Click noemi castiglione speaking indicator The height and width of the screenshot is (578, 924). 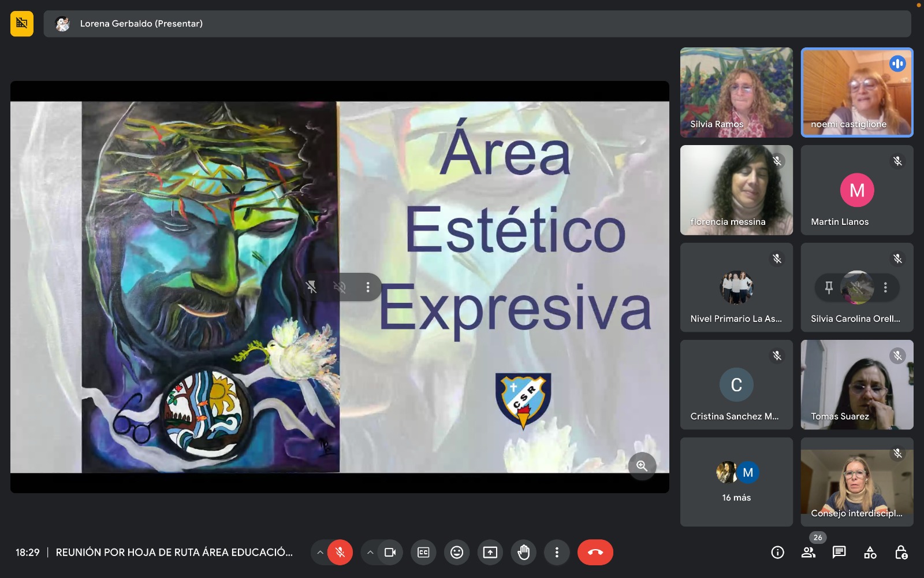(x=897, y=64)
